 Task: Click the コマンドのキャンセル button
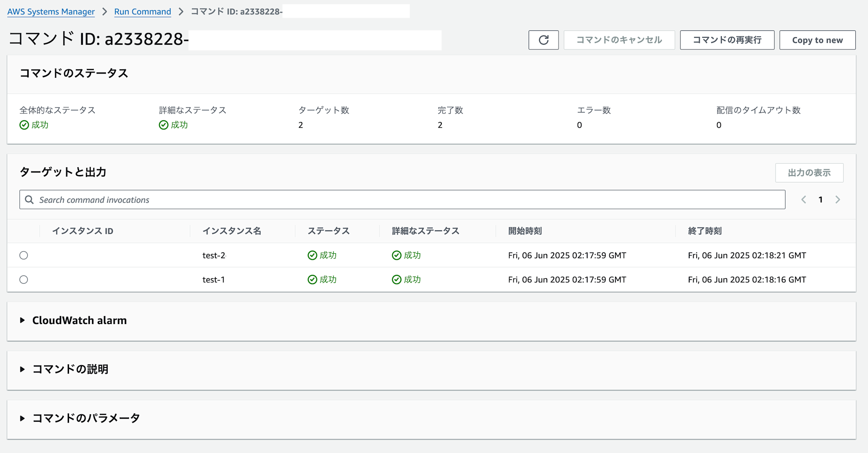tap(619, 40)
